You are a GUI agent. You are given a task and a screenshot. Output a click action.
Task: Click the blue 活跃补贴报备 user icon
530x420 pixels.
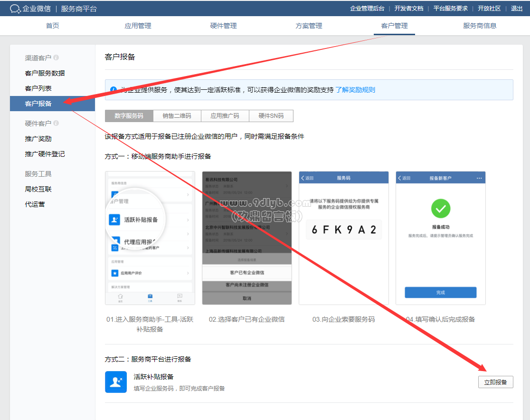tap(116, 382)
